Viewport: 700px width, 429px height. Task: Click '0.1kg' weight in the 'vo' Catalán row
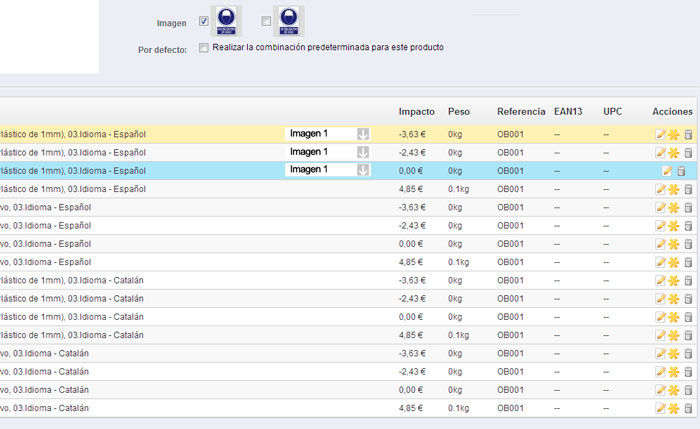458,408
